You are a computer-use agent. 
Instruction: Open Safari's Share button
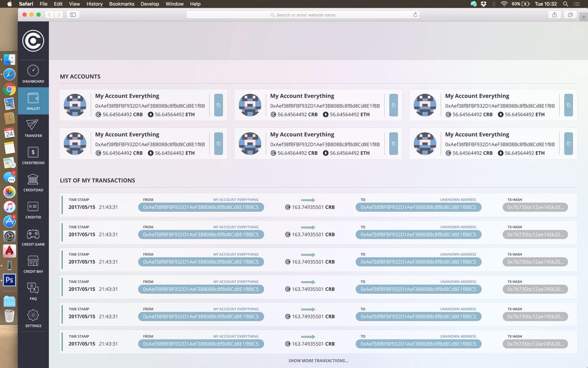click(554, 15)
